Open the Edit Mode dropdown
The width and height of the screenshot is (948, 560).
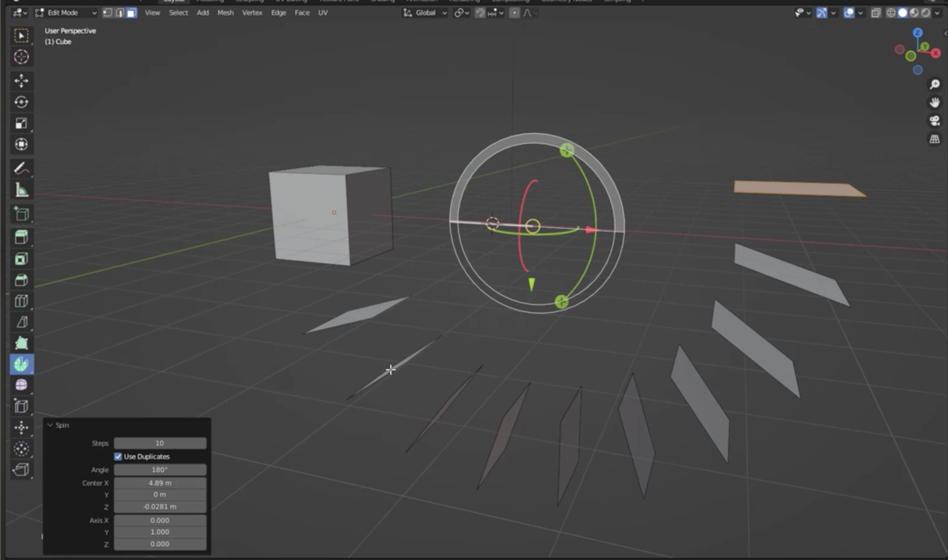pos(66,13)
